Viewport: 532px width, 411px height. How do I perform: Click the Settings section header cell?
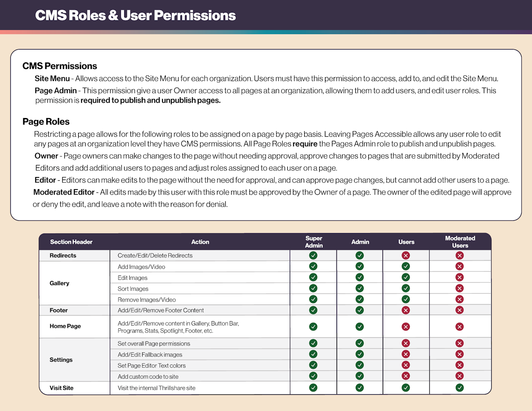pos(61,360)
